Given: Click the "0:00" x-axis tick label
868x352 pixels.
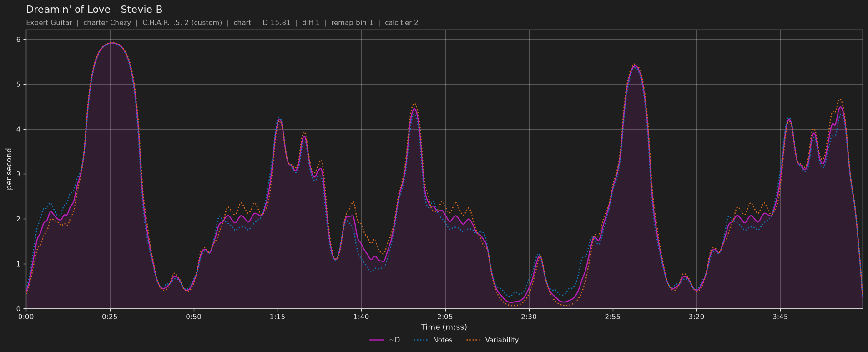Looking at the screenshot, I should pyautogui.click(x=26, y=317).
